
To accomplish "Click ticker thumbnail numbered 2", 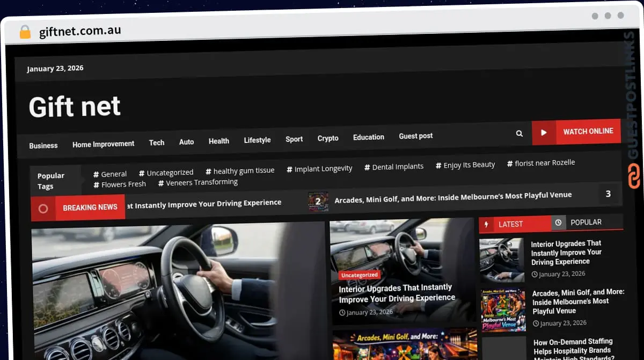I will tap(318, 201).
